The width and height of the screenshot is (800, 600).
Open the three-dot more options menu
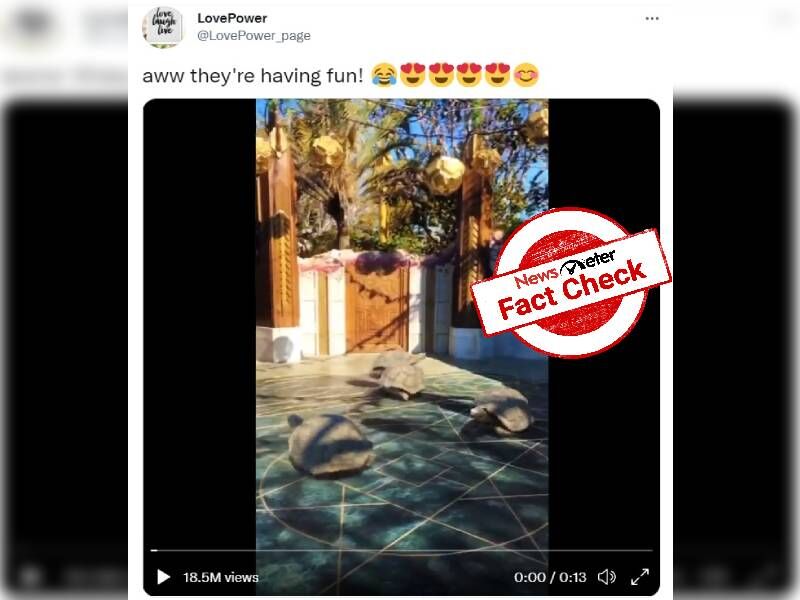click(x=652, y=18)
